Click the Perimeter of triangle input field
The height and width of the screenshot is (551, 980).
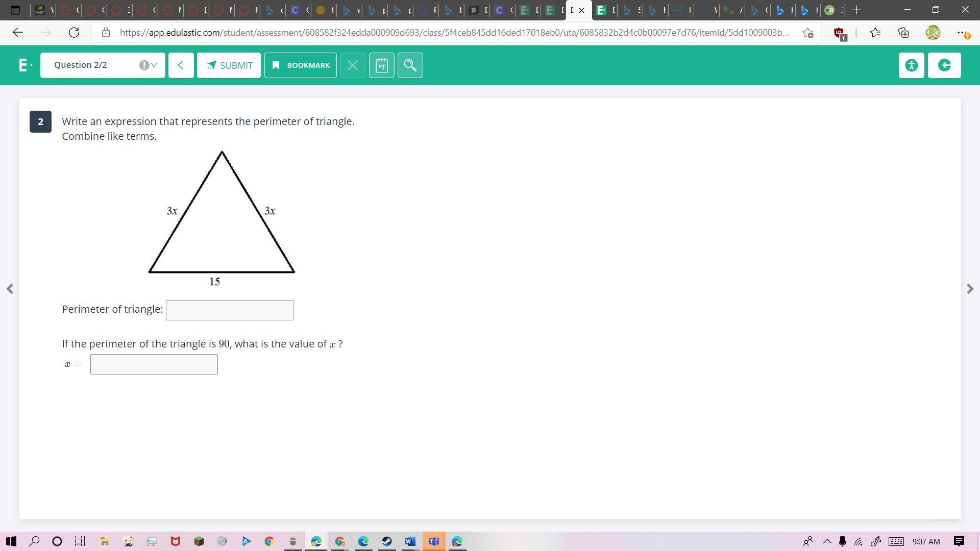point(229,310)
